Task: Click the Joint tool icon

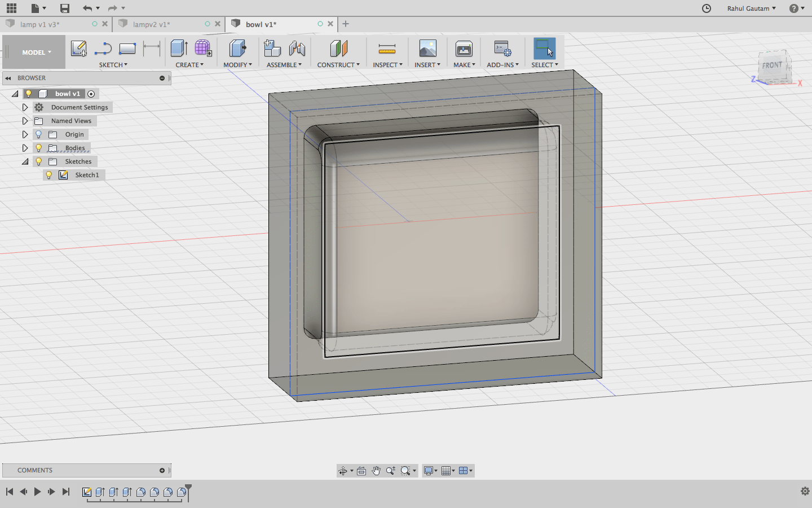Action: coord(297,49)
